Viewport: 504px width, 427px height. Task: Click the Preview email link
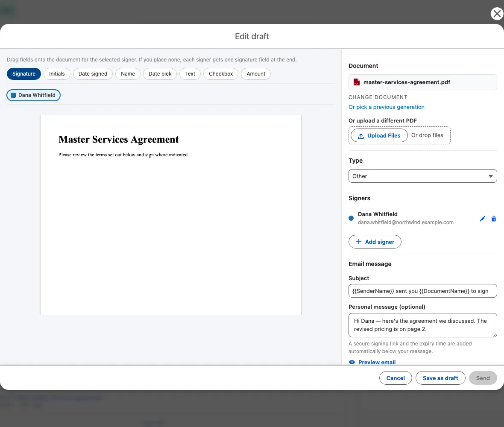point(377,362)
